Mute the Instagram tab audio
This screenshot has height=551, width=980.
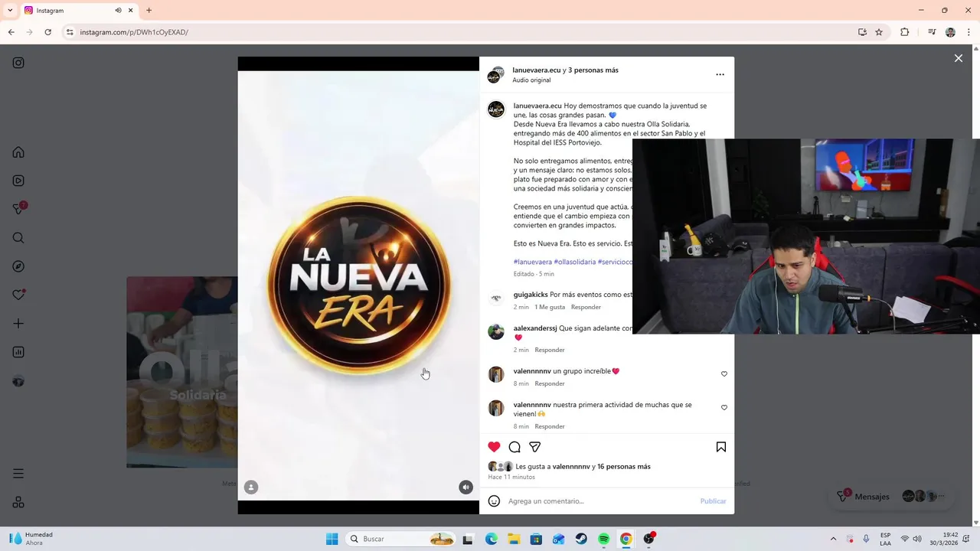click(x=118, y=10)
